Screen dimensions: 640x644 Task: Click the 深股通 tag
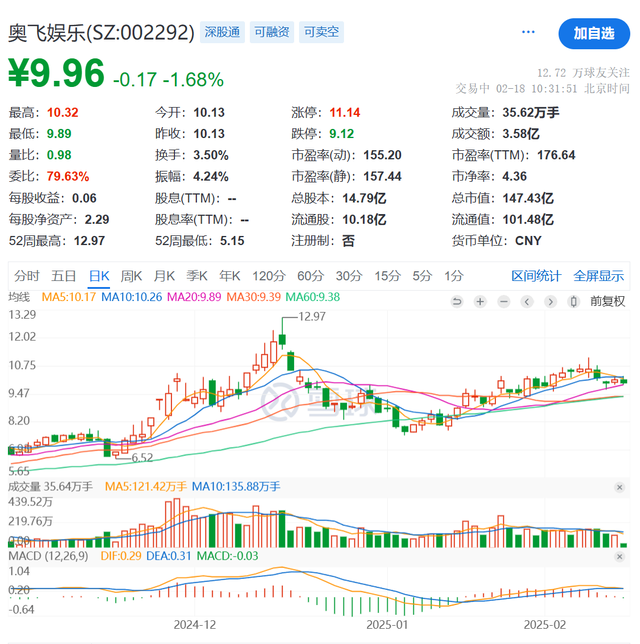[x=222, y=32]
